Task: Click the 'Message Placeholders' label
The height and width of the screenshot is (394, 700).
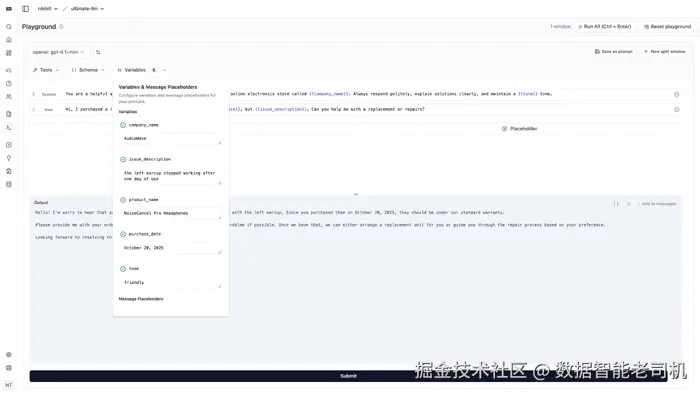Action: 141,299
